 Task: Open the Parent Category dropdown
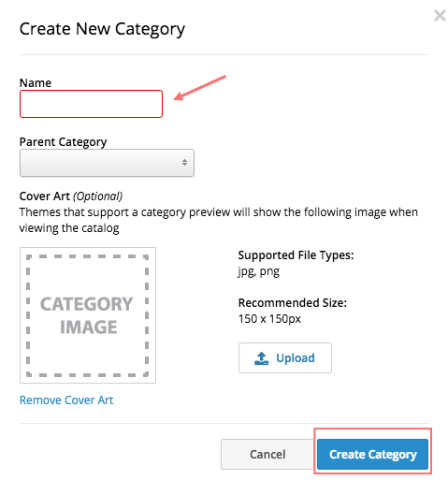107,163
